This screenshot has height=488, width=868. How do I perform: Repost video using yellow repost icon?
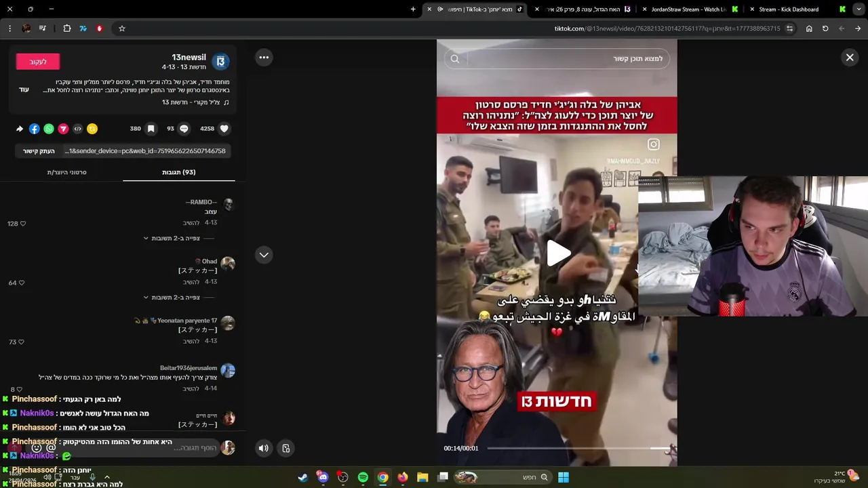tap(92, 129)
